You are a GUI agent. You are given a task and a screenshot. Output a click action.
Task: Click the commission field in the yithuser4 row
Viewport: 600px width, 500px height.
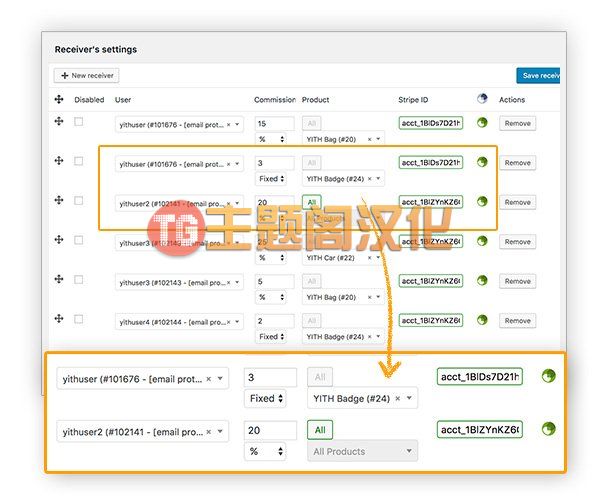coord(275,321)
